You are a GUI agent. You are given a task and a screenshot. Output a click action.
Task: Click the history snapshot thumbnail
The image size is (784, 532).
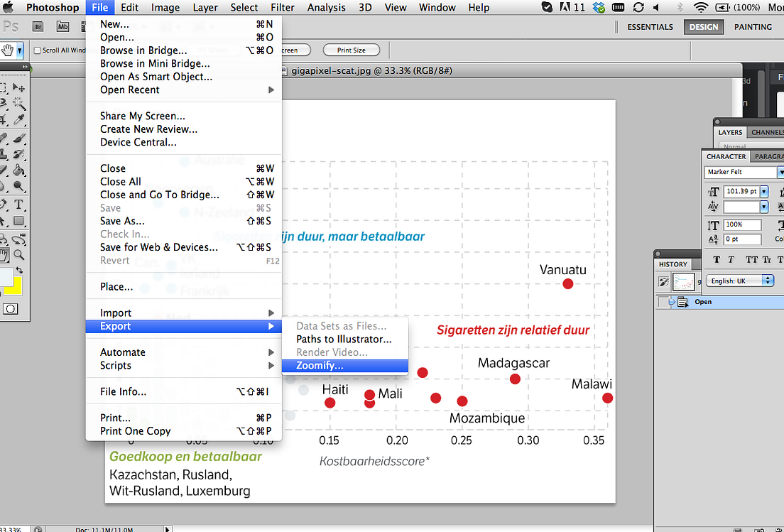(683, 282)
